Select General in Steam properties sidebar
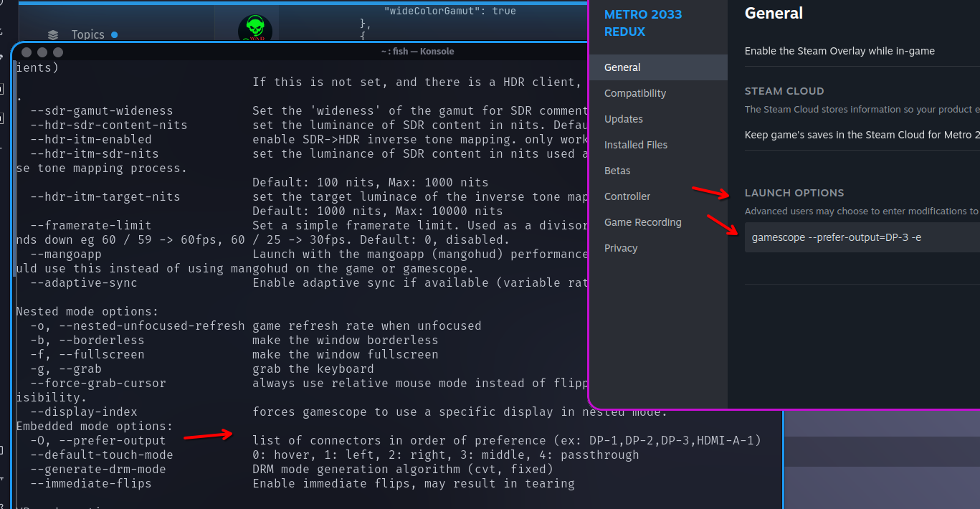Screen dimensions: 980x509 pyautogui.click(x=622, y=67)
